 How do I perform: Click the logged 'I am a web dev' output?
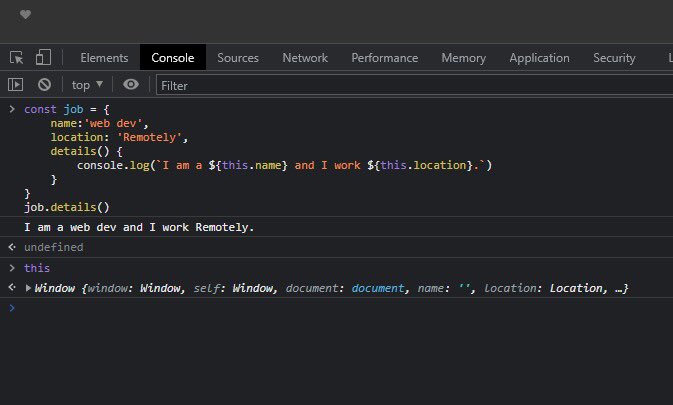tap(139, 227)
